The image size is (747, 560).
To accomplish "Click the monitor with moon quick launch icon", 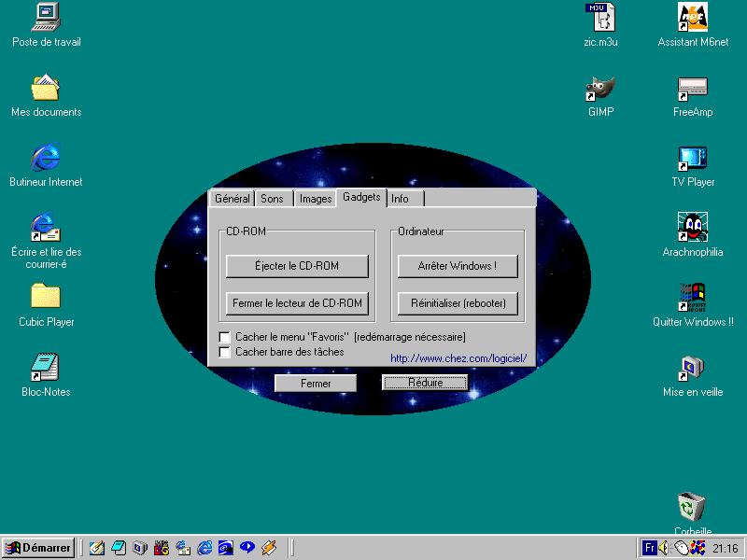I will (140, 548).
